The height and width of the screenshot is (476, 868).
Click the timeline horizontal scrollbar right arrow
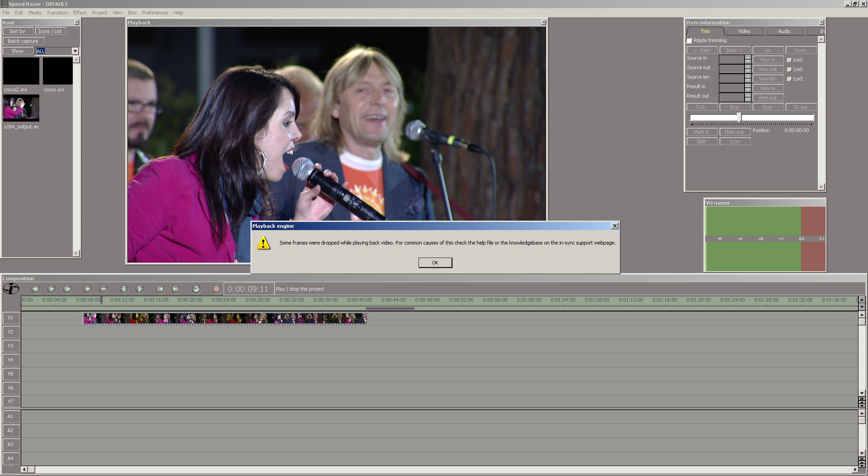[x=854, y=470]
